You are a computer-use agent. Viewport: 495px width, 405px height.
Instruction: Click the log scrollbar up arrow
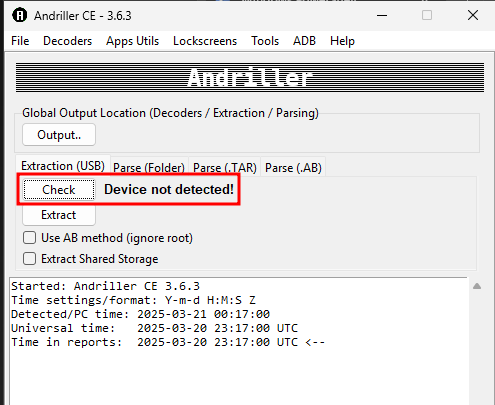(x=477, y=286)
